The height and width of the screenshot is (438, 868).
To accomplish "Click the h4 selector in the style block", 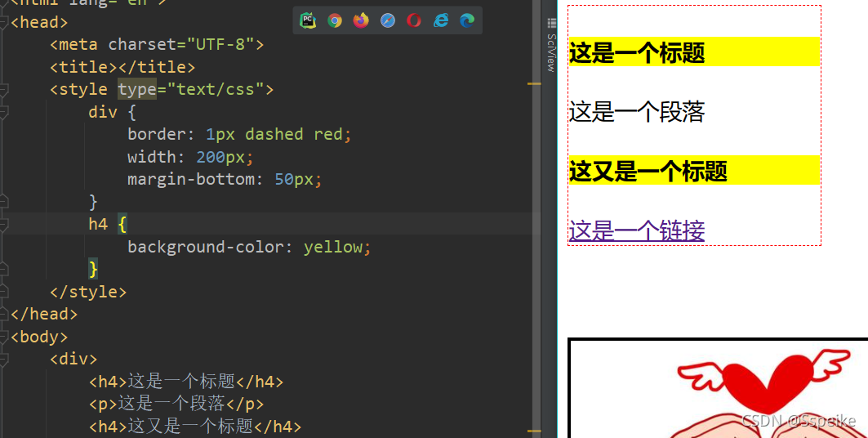I will coord(98,224).
